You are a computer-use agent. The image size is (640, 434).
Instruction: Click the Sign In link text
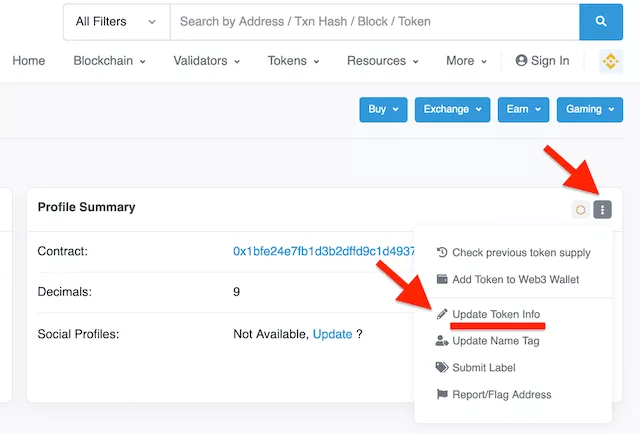point(550,61)
